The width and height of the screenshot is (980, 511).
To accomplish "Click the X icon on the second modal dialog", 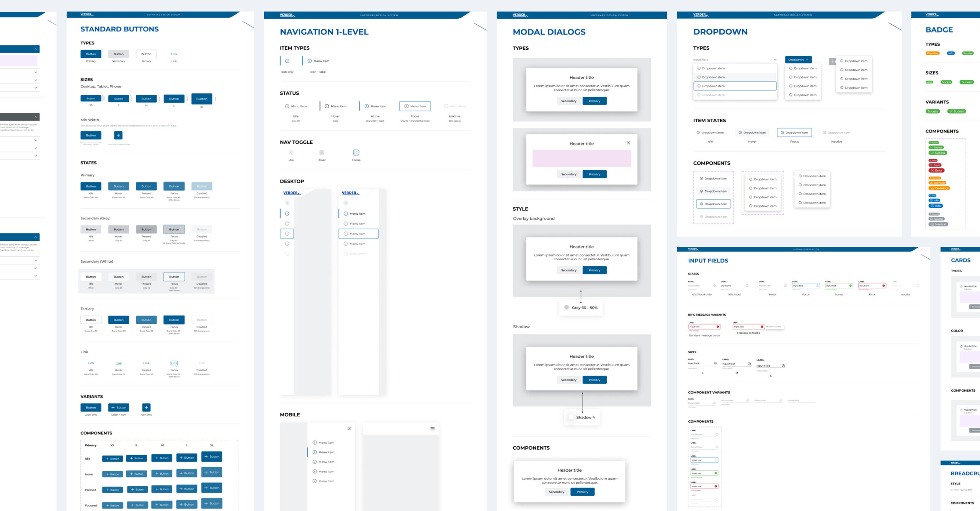I will click(x=628, y=143).
